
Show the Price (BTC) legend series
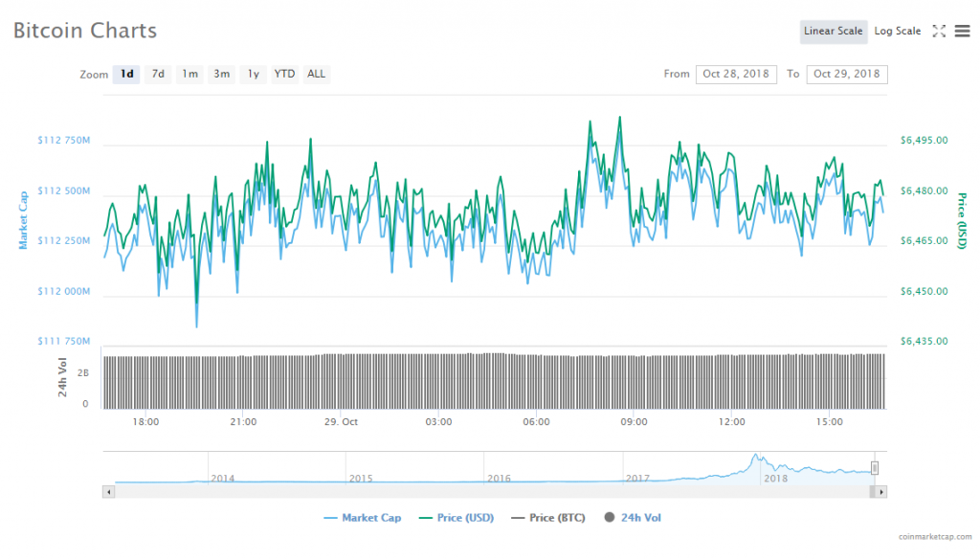point(549,518)
